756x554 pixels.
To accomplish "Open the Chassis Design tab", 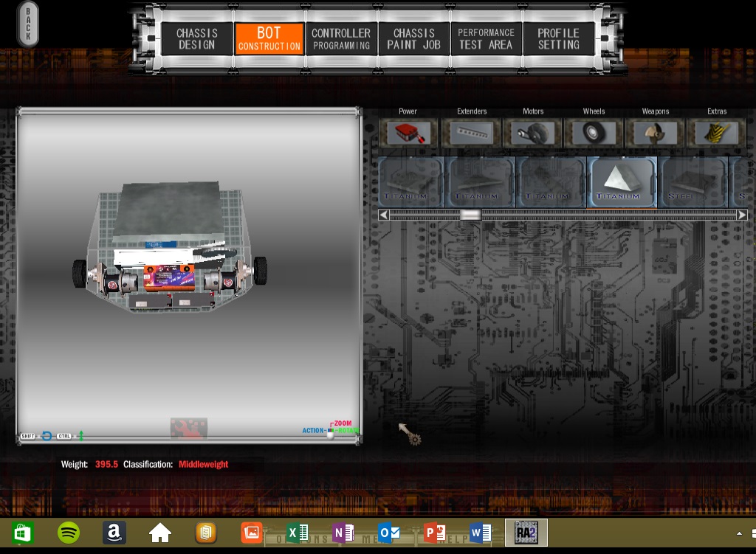I will (x=196, y=38).
